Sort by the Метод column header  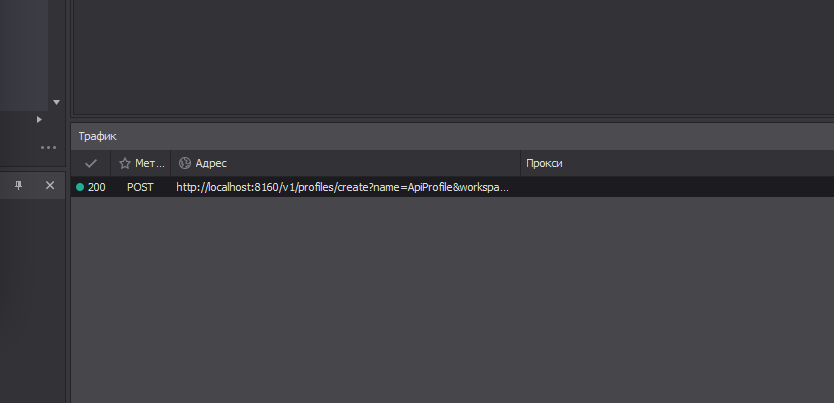click(141, 163)
